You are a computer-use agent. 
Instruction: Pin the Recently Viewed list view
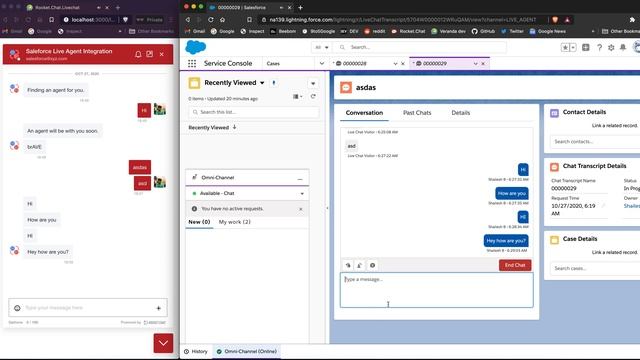click(274, 83)
